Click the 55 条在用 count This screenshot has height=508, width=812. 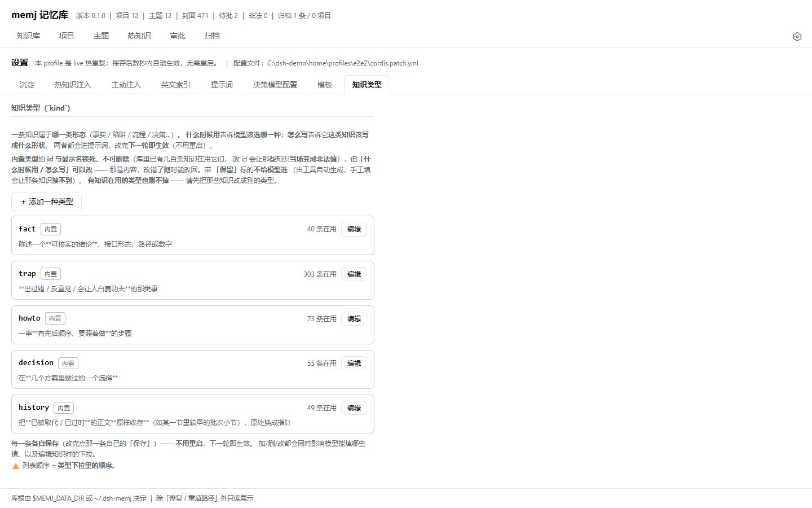point(321,363)
